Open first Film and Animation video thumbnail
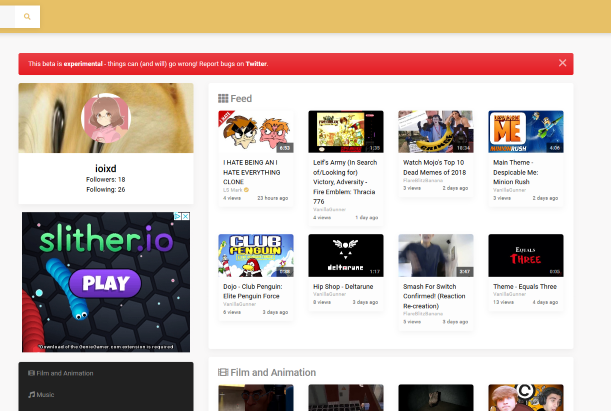The image size is (611, 411). click(256, 398)
